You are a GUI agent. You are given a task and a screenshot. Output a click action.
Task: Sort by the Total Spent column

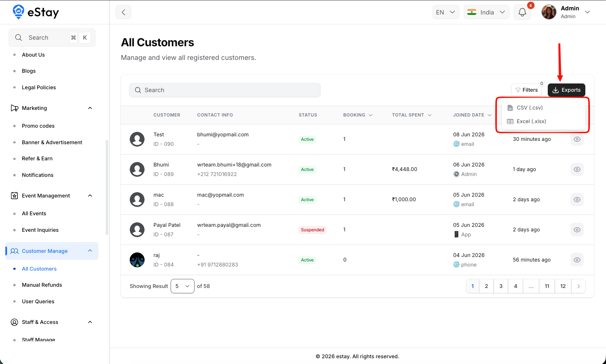point(412,115)
